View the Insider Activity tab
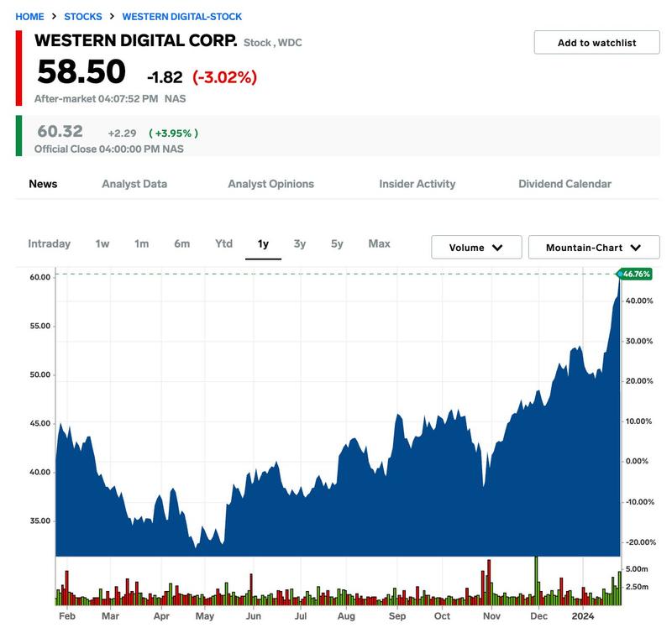Screen dimensions: 672x633 [x=417, y=184]
